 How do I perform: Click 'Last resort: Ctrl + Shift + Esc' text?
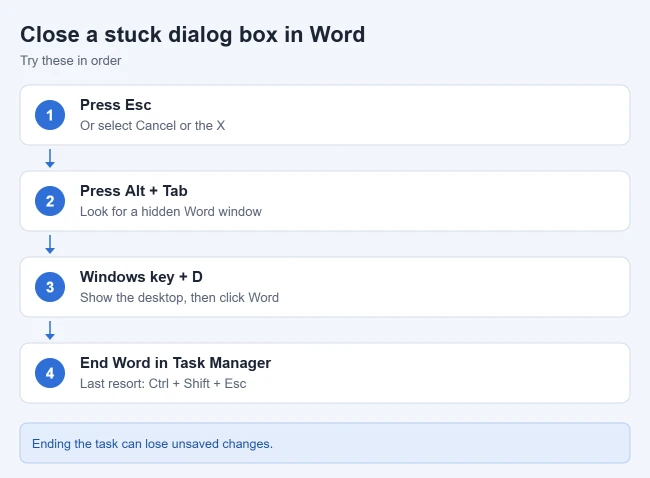tap(163, 383)
